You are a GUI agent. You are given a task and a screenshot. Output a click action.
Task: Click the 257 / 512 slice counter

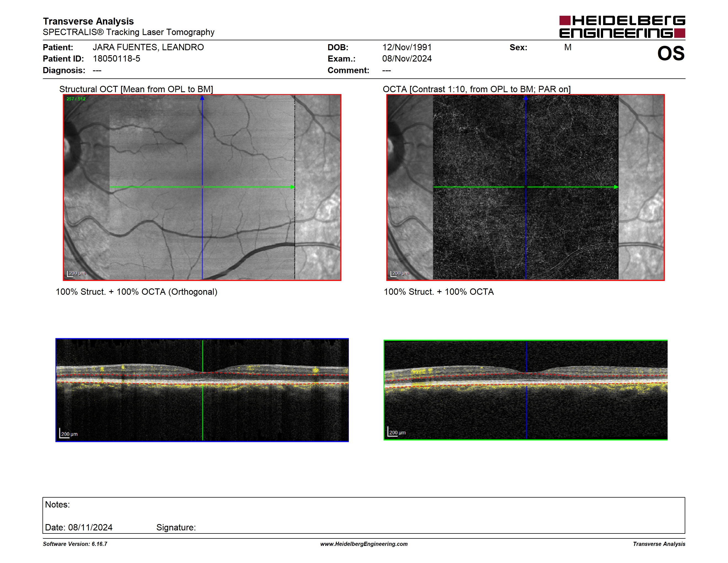[76, 99]
